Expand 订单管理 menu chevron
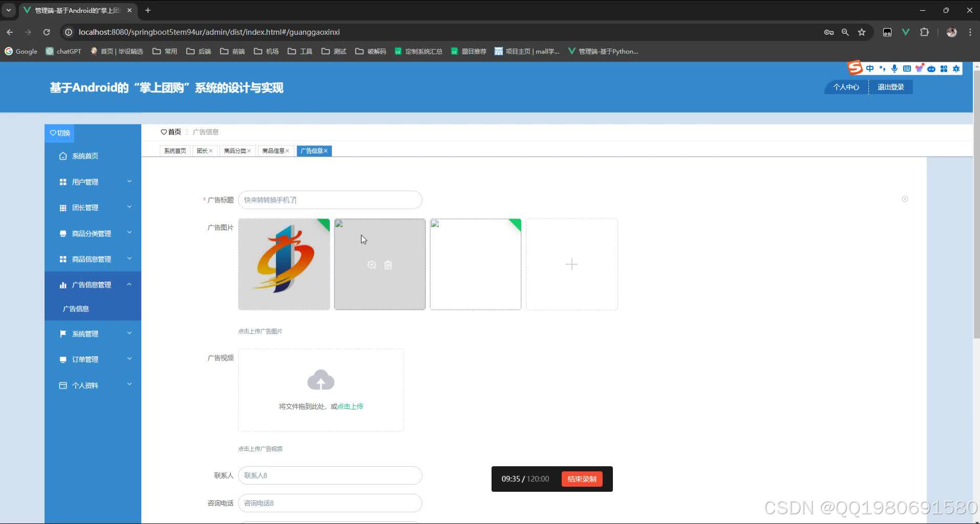Screen dimensions: 980x524 130,358
